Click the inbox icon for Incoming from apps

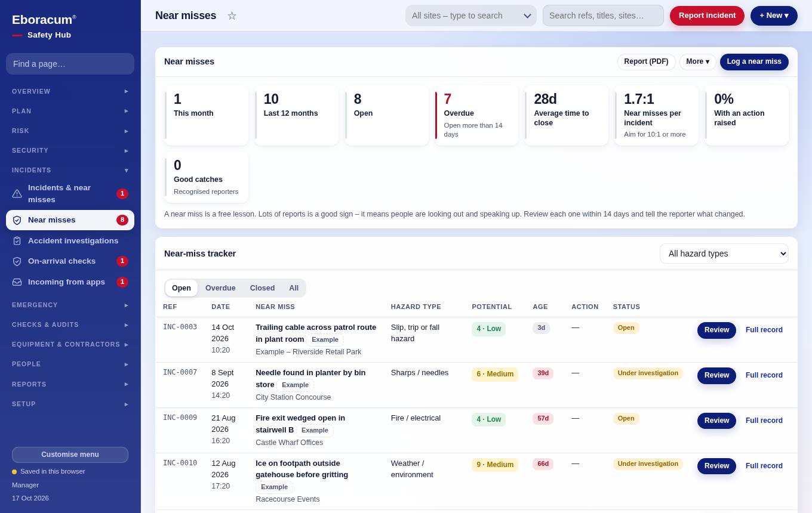point(17,282)
